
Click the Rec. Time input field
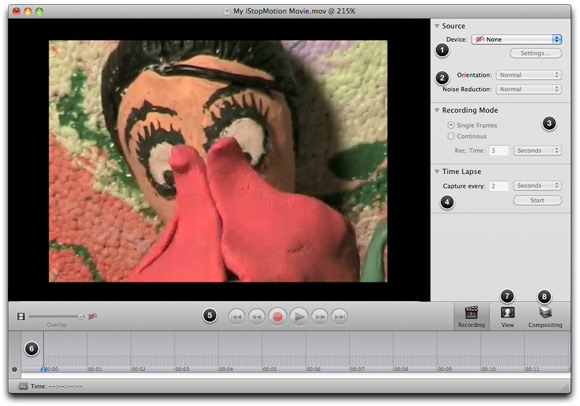click(x=499, y=150)
